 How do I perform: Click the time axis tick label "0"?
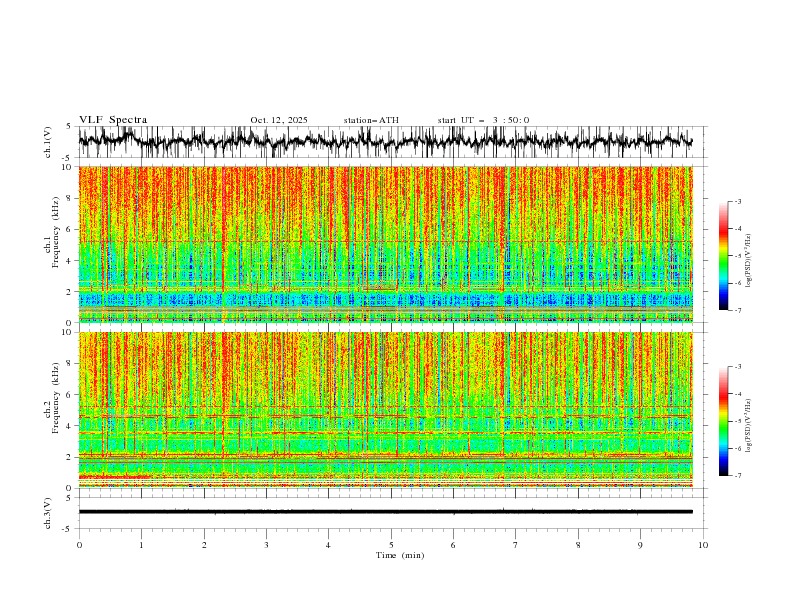[x=79, y=545]
